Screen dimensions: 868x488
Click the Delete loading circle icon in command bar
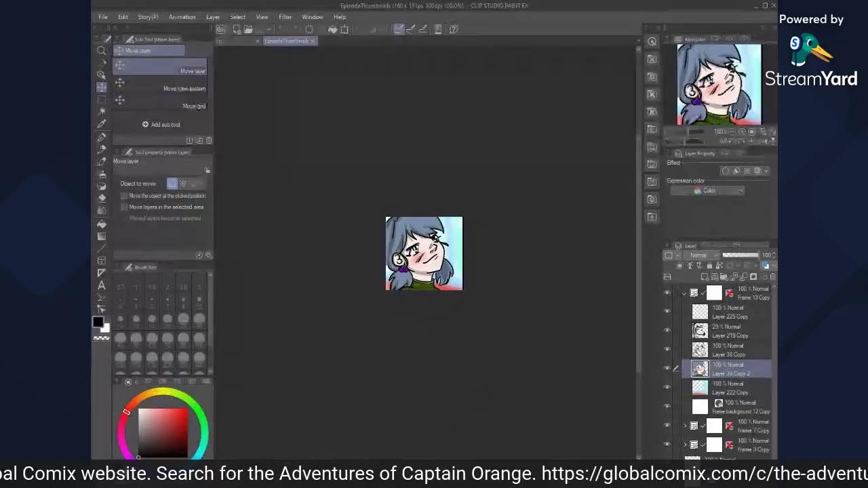click(309, 29)
